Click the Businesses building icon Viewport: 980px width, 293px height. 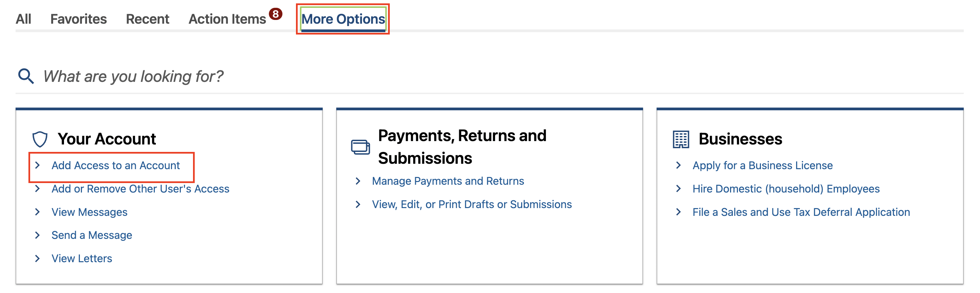click(681, 139)
